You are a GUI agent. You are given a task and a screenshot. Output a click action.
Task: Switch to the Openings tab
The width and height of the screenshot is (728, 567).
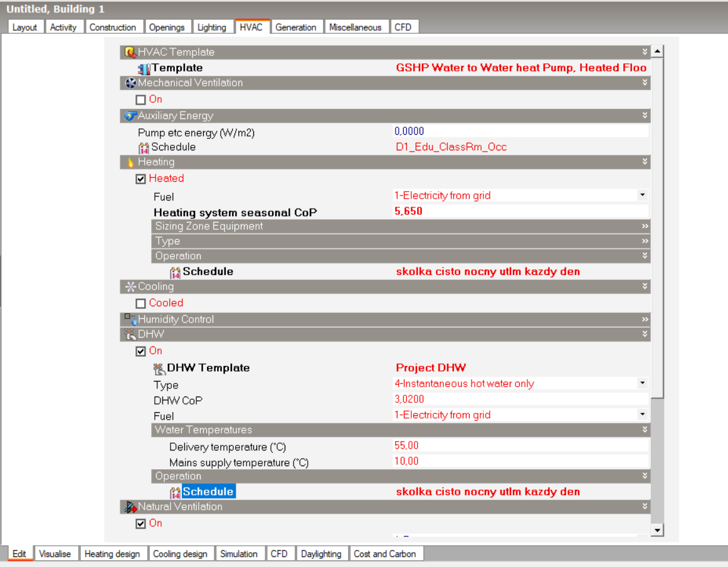(167, 27)
